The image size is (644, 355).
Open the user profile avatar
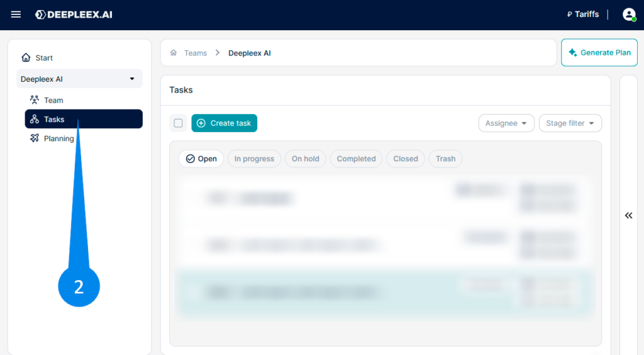pos(629,15)
